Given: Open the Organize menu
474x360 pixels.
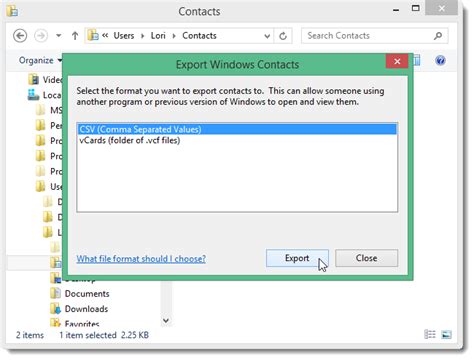Looking at the screenshot, I should click(x=40, y=60).
